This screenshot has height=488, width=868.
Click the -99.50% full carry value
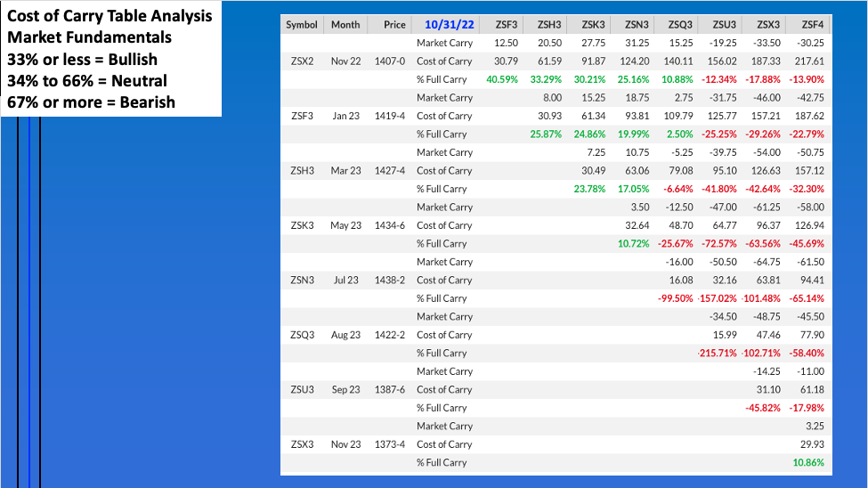tap(676, 298)
